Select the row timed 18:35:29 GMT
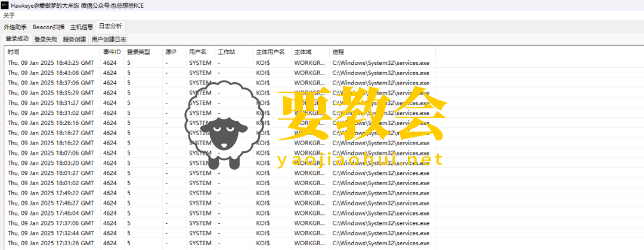 click(x=219, y=93)
